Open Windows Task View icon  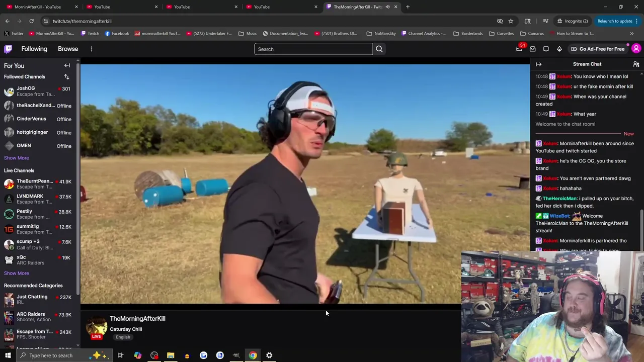coord(121,355)
